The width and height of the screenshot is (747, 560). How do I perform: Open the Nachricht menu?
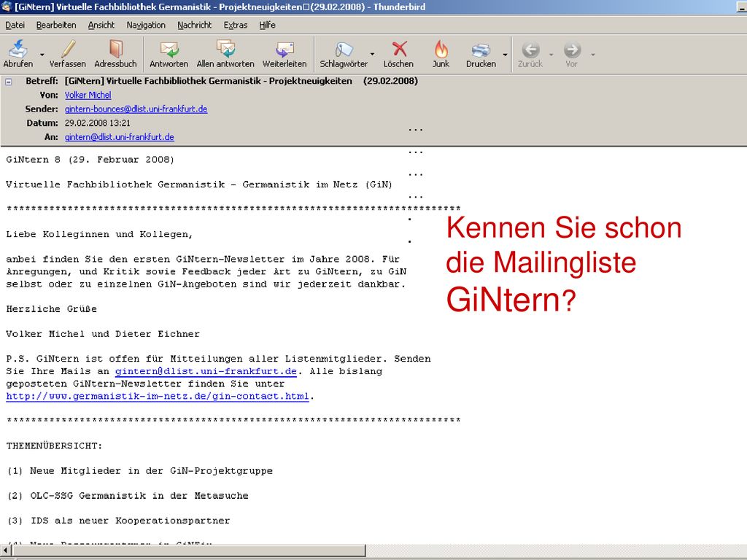pyautogui.click(x=194, y=25)
